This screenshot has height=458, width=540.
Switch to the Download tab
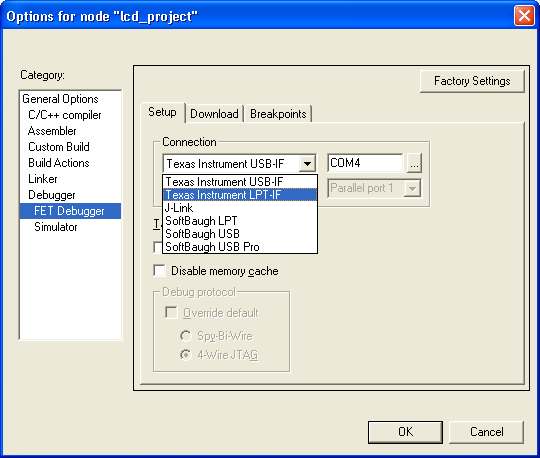tap(214, 114)
